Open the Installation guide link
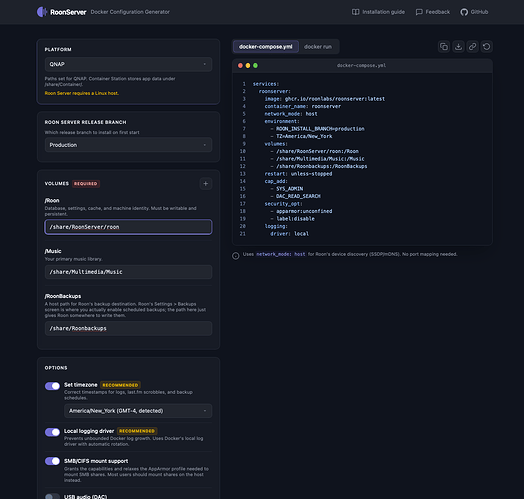Screen dimensions: 524x499 [x=378, y=12]
